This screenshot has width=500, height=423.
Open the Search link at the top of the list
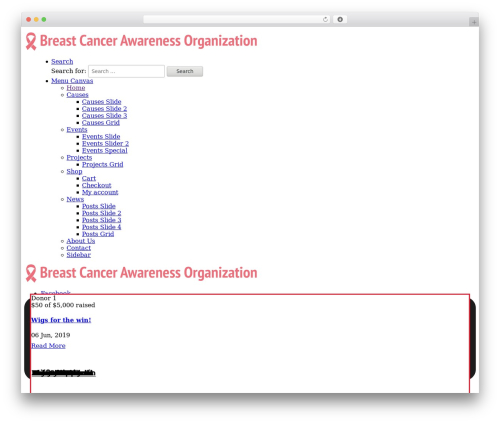tap(62, 61)
